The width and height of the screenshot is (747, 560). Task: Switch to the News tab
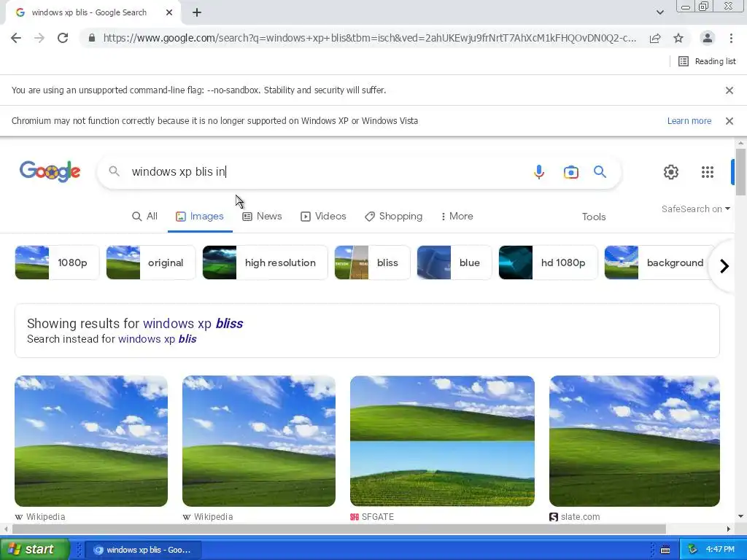(262, 216)
